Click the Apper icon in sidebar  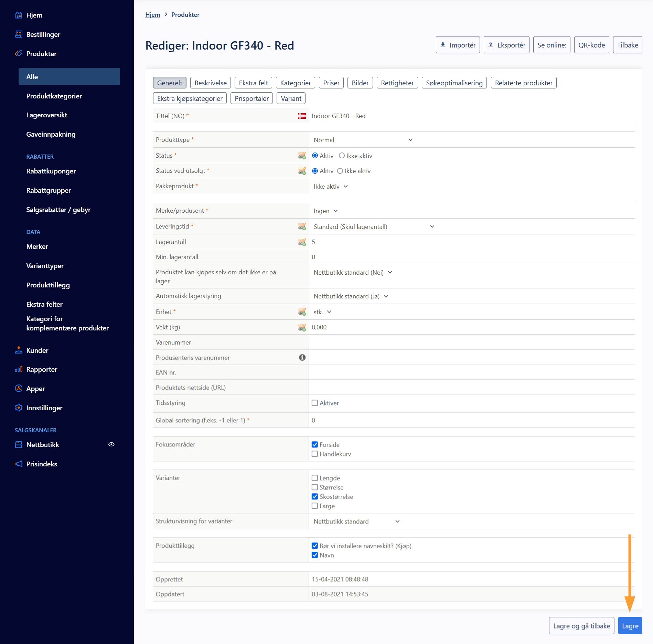pyautogui.click(x=19, y=389)
